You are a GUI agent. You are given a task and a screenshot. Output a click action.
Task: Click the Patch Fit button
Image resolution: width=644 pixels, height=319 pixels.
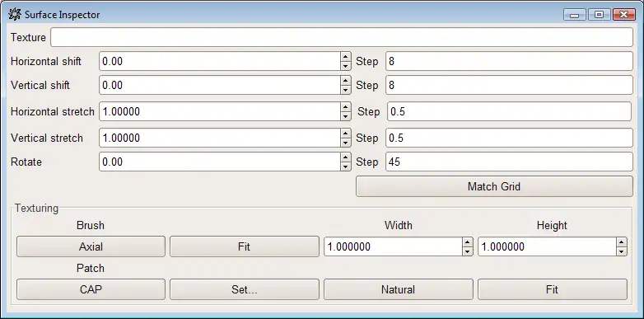click(552, 289)
